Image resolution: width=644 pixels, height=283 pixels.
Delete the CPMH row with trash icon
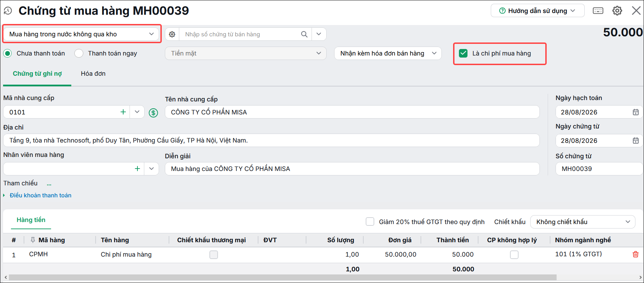tap(635, 254)
